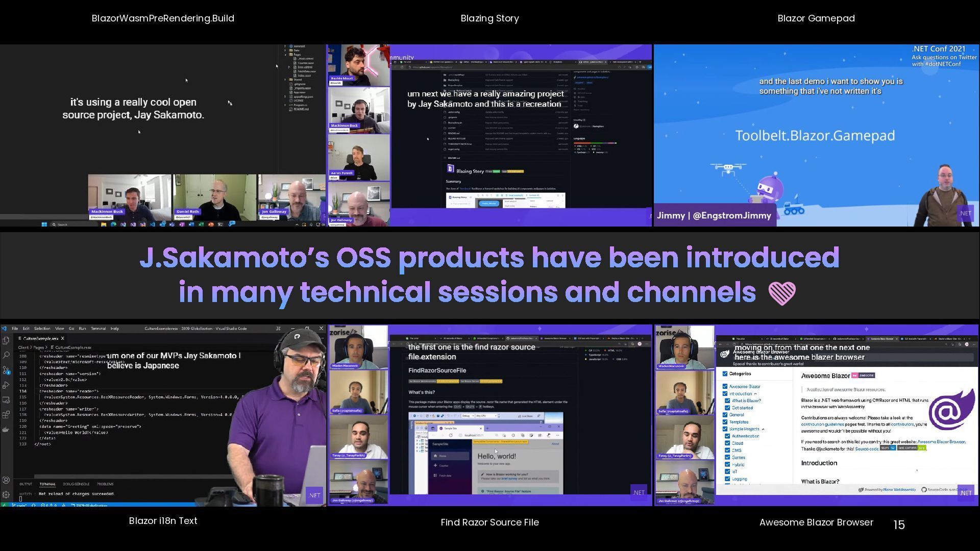Viewport: 980px width, 551px height.
Task: Click the File Explorer icon on Windows taskbar
Action: (104, 224)
